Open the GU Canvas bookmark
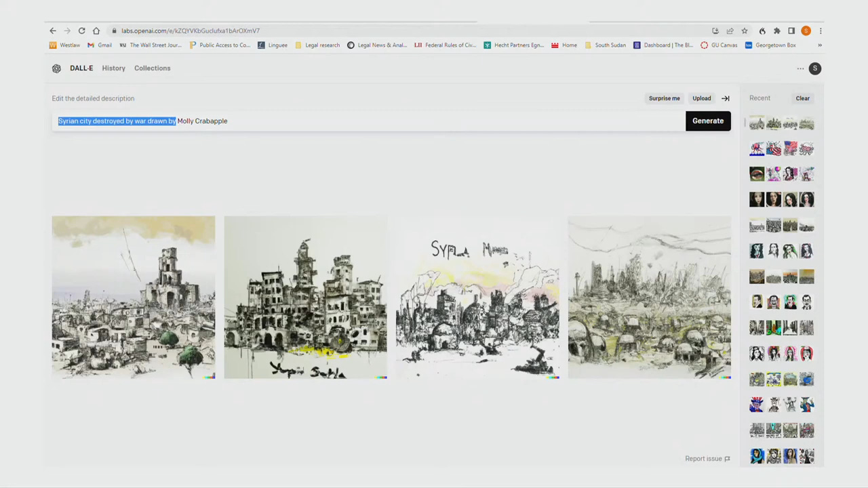 click(x=719, y=45)
